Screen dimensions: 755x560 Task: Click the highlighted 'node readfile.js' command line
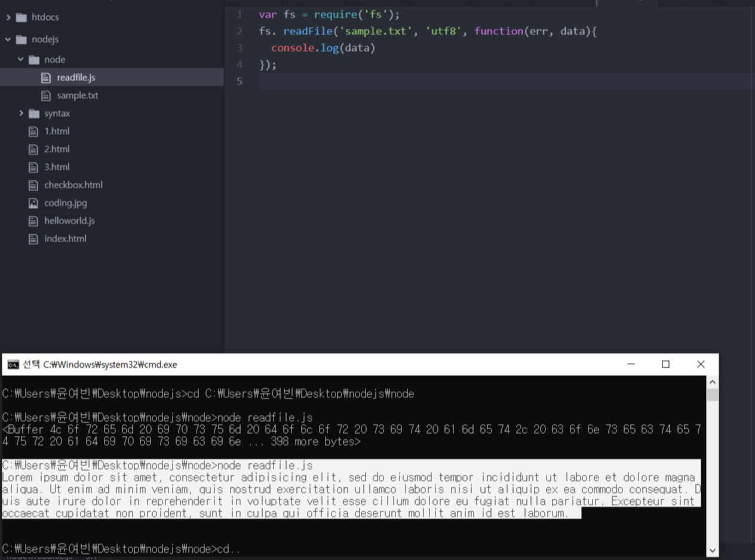point(158,465)
